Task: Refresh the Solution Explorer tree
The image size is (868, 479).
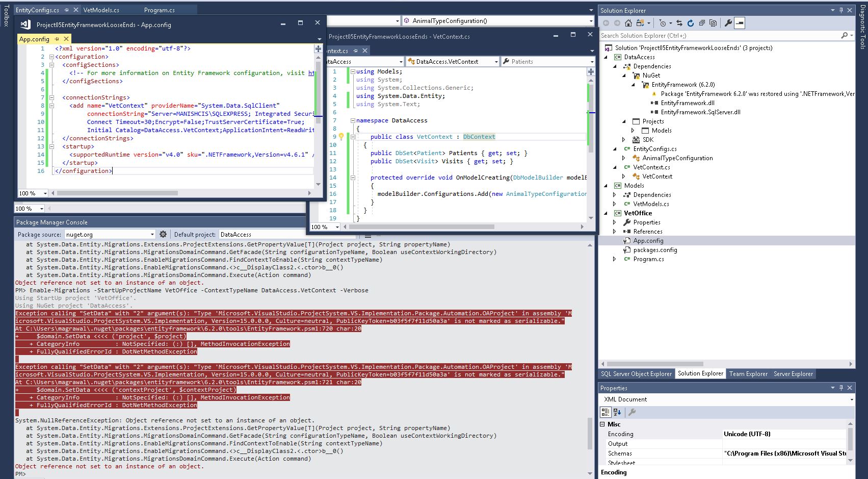Action: tap(691, 23)
